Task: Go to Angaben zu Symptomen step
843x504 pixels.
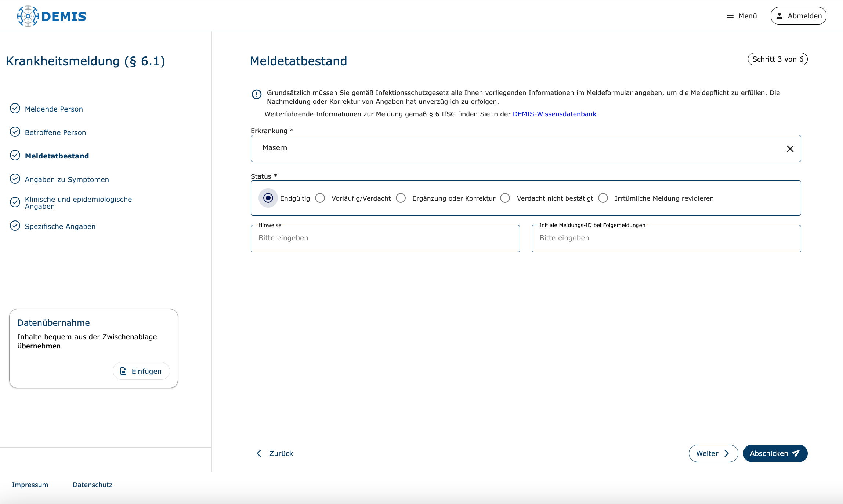Action: (67, 179)
